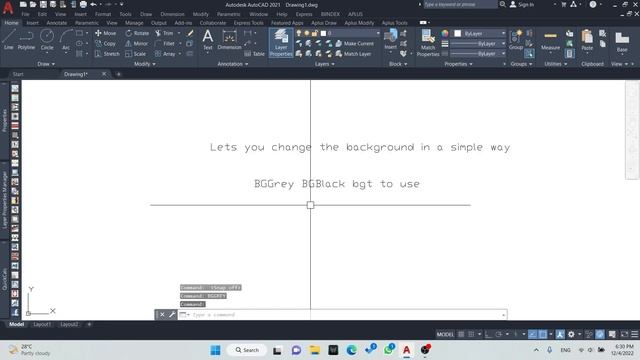640x360 pixels.
Task: Toggle polar tracking in status bar
Action: (x=498, y=334)
